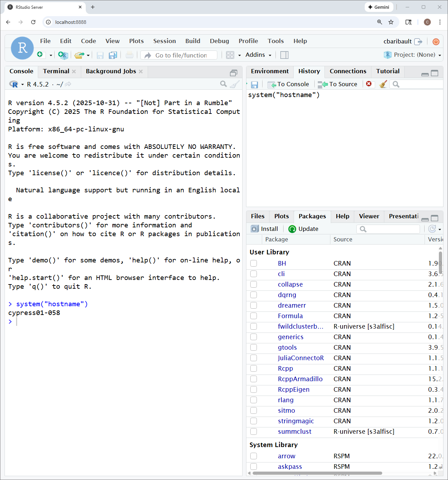Check the checkbox to load Rcpp
The width and height of the screenshot is (448, 480).
click(253, 369)
